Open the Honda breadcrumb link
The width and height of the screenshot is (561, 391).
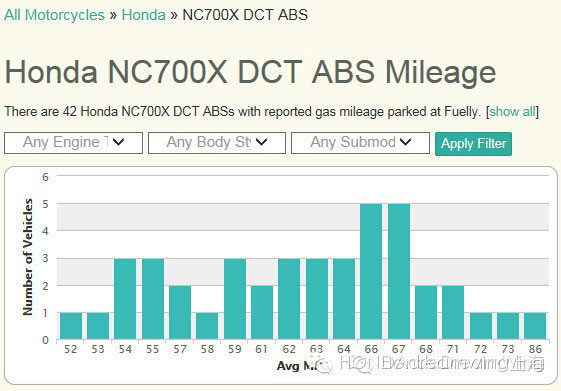click(x=143, y=15)
